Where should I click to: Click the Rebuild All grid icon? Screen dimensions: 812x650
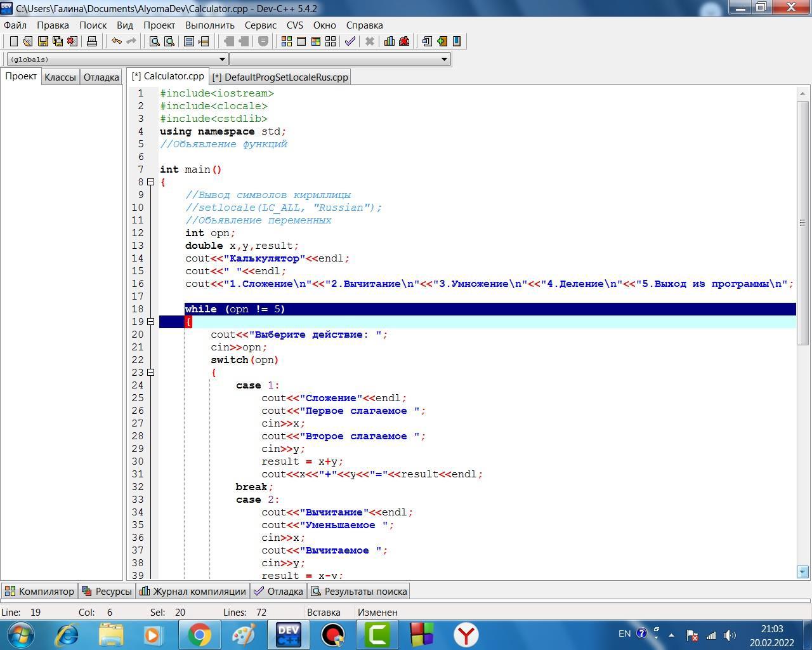point(331,41)
